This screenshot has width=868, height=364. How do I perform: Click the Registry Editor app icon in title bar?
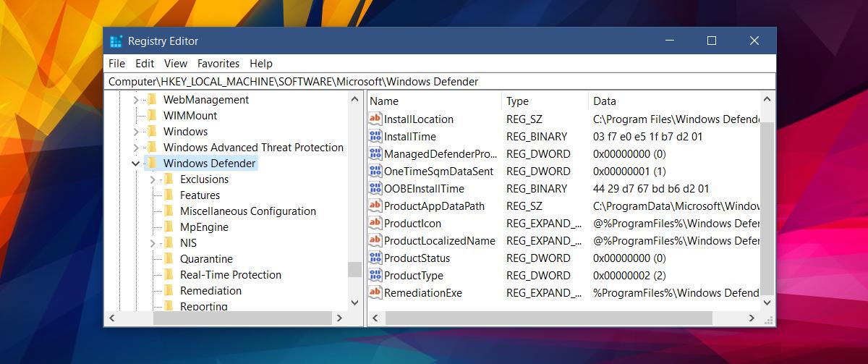[x=116, y=41]
